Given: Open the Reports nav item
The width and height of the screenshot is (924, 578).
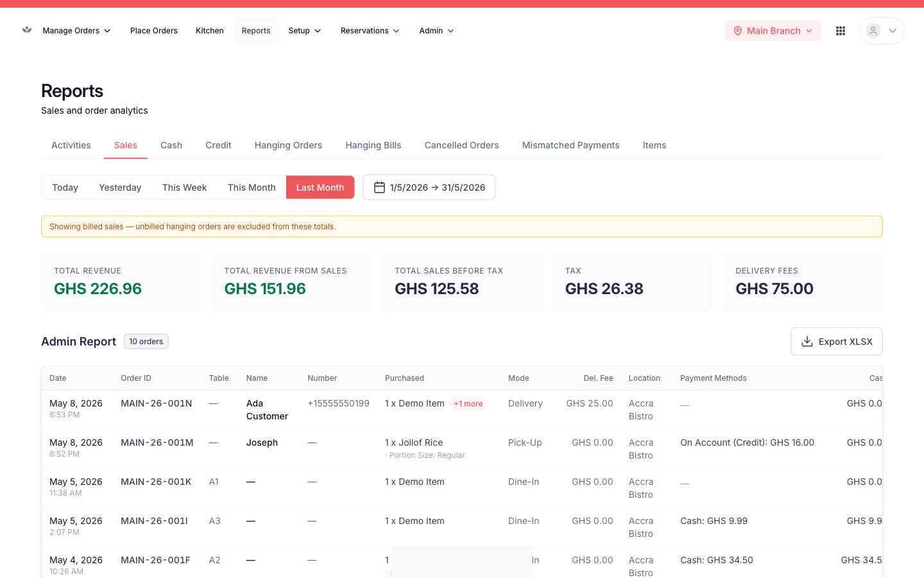Looking at the screenshot, I should coord(256,31).
